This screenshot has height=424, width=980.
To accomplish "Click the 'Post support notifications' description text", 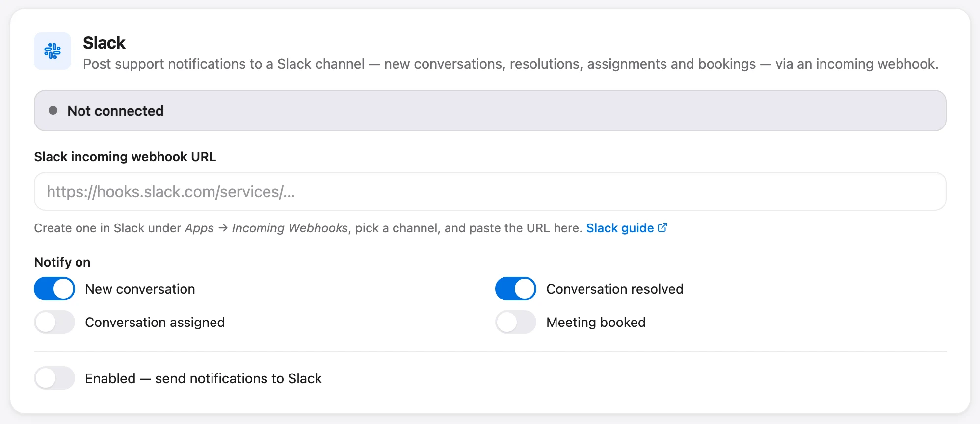I will pos(511,64).
